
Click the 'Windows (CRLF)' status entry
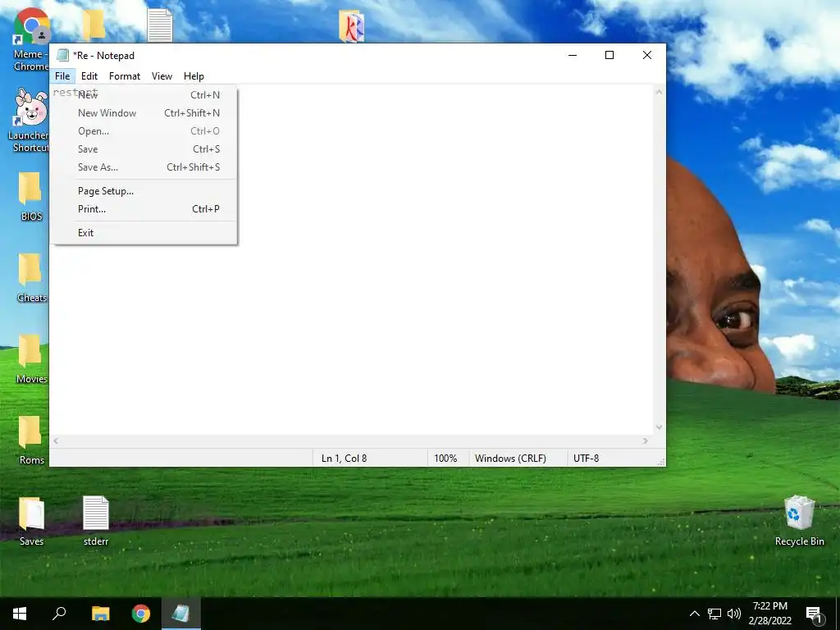[x=510, y=459]
